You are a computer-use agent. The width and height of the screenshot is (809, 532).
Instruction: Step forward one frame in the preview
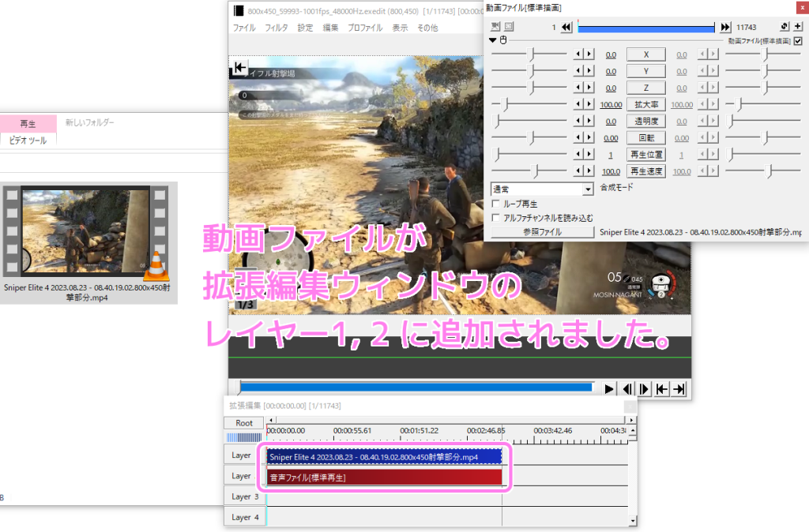644,389
